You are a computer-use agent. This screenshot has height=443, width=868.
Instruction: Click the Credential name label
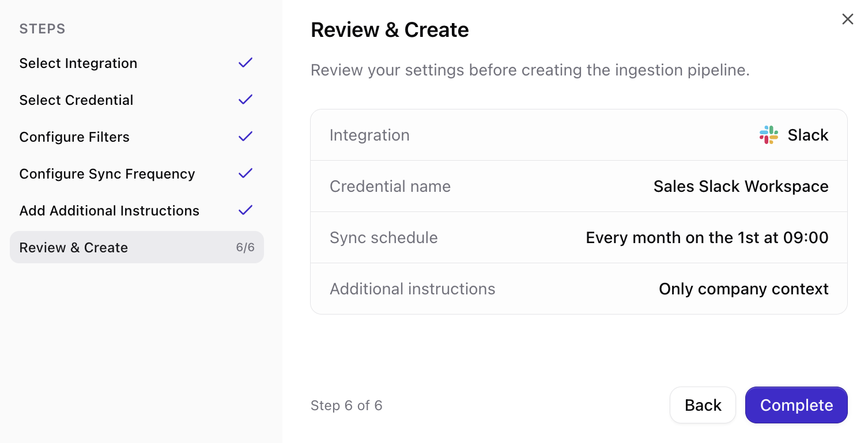pos(390,186)
